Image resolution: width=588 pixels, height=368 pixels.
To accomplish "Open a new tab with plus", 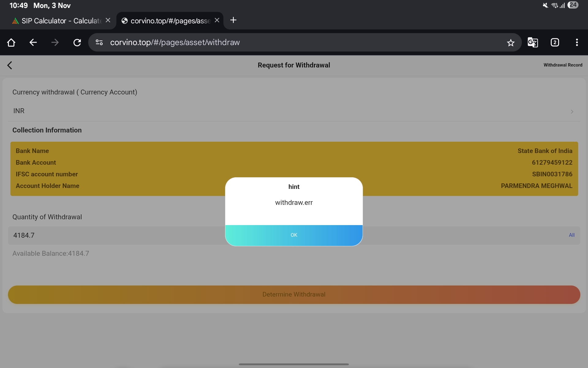I will [233, 20].
